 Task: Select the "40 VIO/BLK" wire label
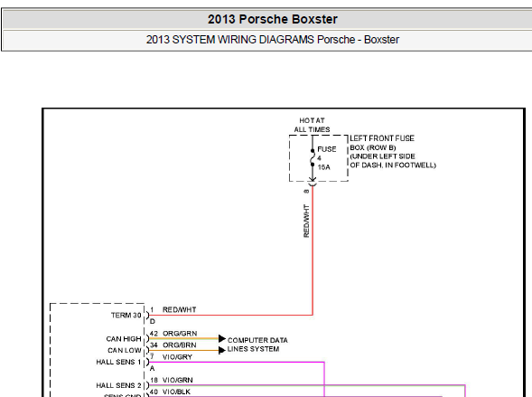(x=170, y=392)
